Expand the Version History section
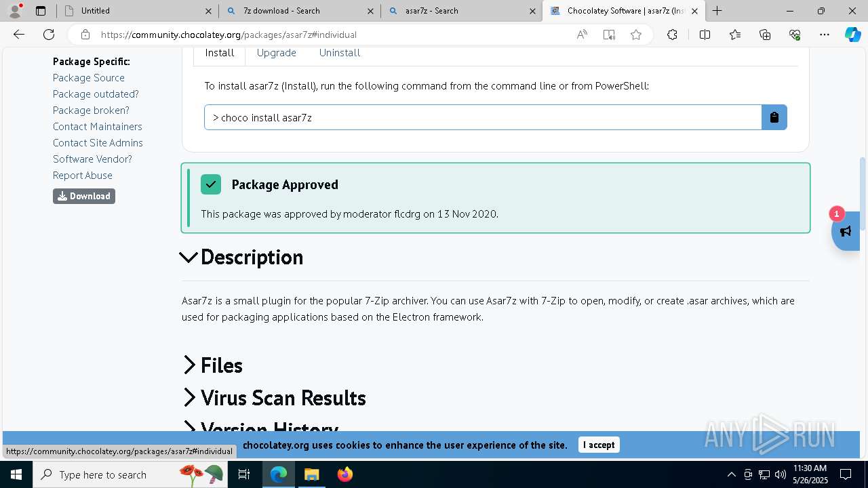Screen dimensions: 868x488 (x=260, y=427)
